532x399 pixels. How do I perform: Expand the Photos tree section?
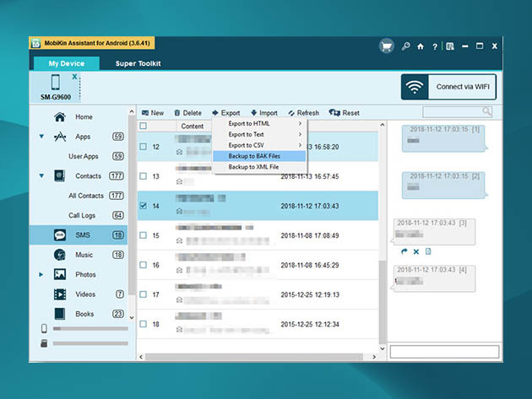pos(41,274)
